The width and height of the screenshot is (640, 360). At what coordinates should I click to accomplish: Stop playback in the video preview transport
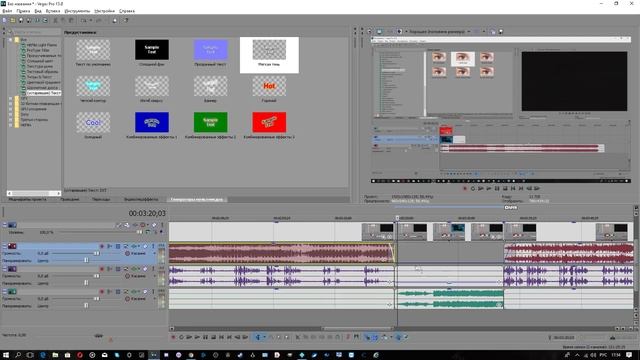point(505,189)
